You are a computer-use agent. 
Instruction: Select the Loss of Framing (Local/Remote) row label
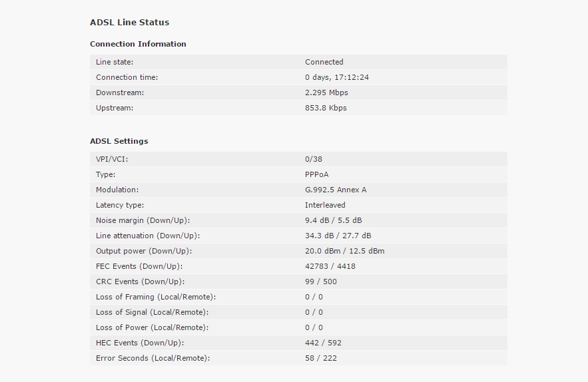point(156,297)
